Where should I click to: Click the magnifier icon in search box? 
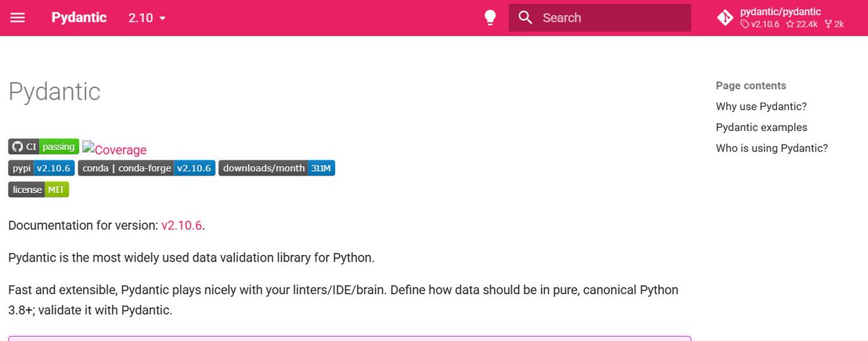(526, 17)
